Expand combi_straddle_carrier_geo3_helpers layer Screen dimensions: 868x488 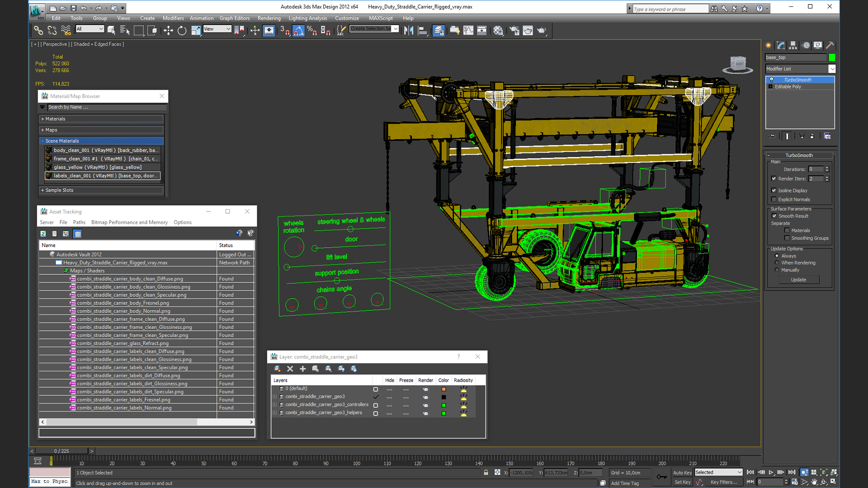click(274, 413)
